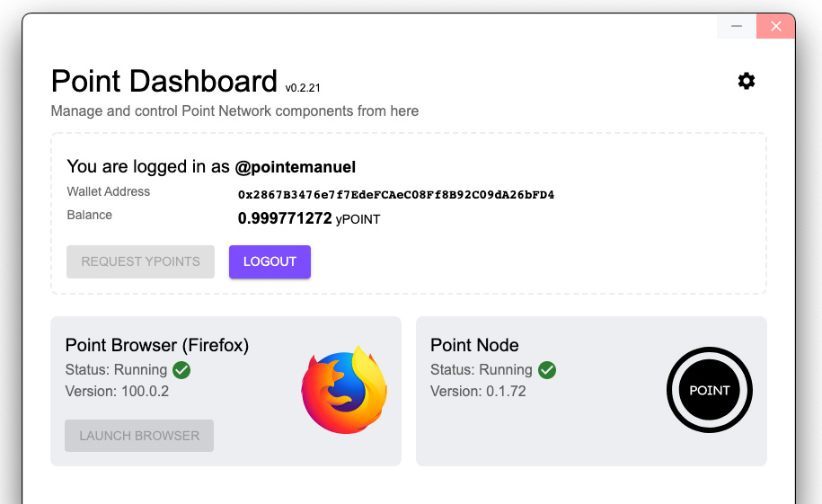Click the @pointemanuel username
This screenshot has width=822, height=504.
click(296, 167)
